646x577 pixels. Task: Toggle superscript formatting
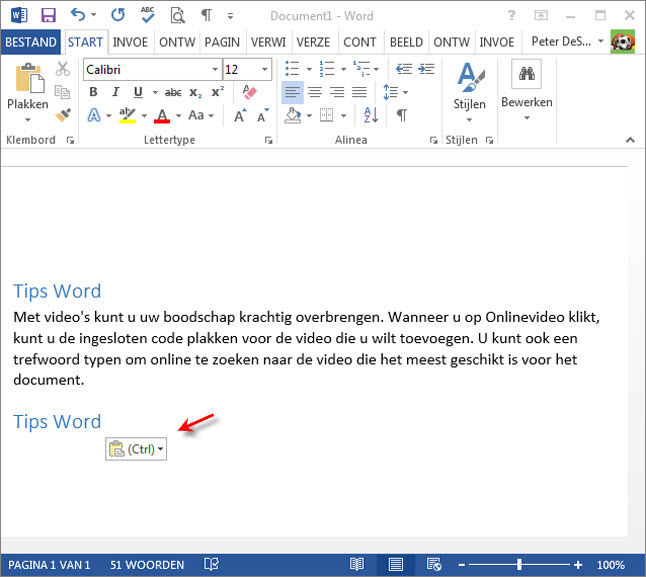tap(217, 92)
